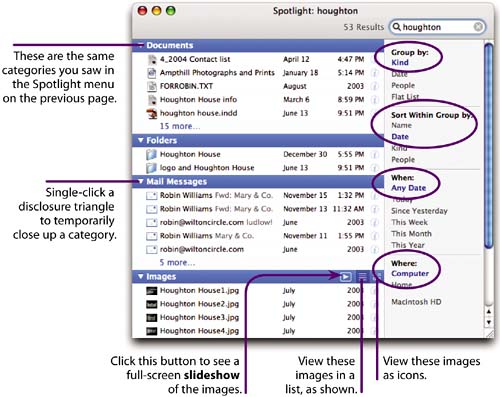Show info for FORROBIN.TXT
This screenshot has width=500, height=397.
coord(375,86)
